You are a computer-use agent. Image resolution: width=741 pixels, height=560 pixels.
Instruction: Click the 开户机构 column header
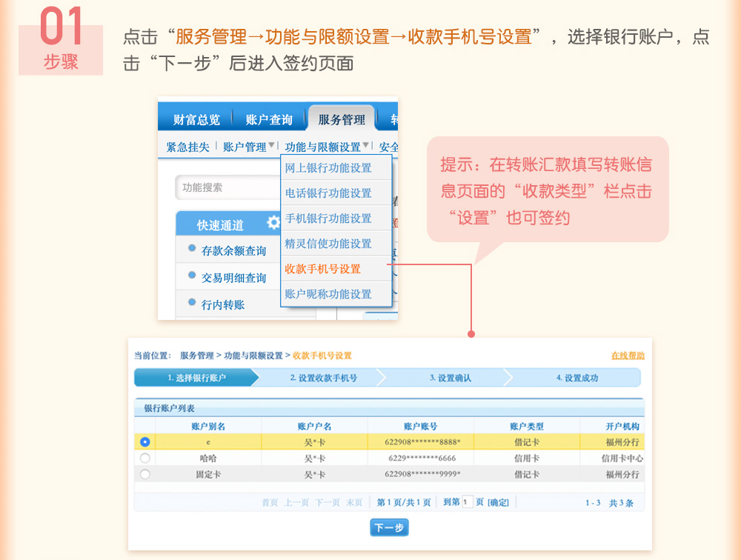click(x=622, y=426)
